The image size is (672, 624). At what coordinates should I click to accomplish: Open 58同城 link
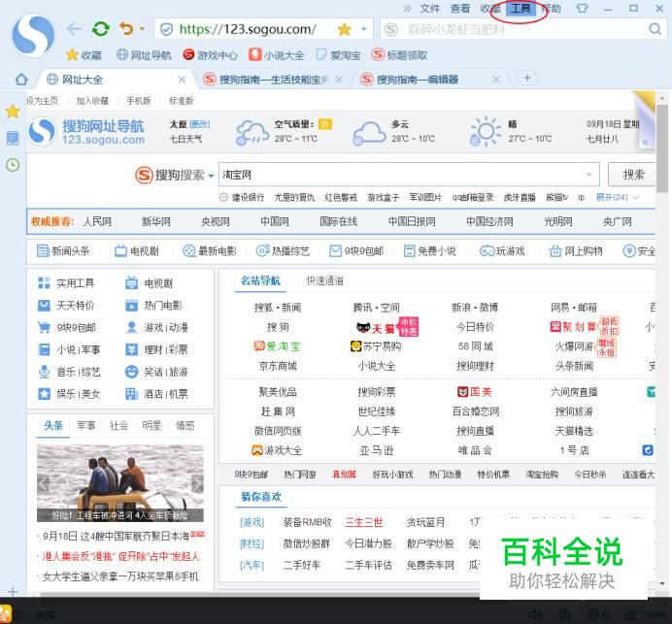(475, 346)
